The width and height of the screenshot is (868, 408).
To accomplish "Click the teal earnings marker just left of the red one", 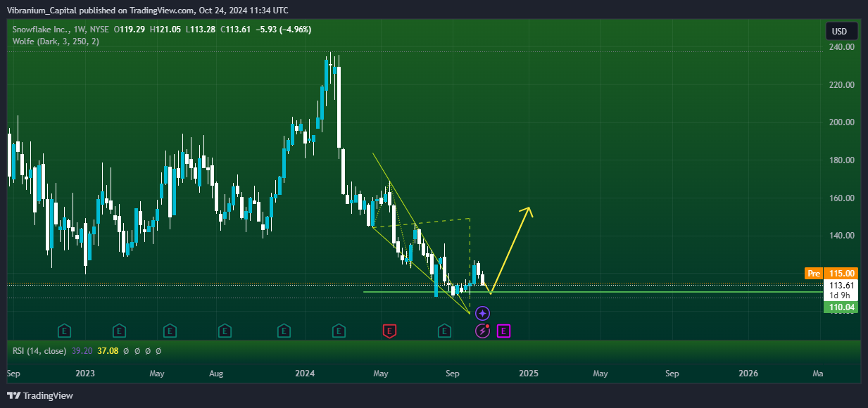I will tap(339, 330).
